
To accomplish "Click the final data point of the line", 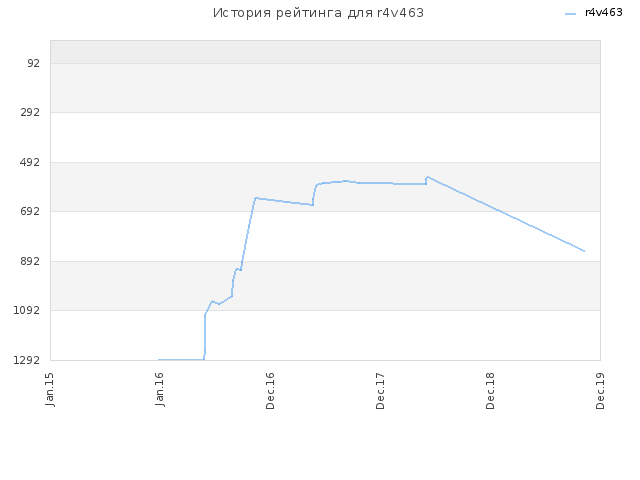I will click(584, 251).
